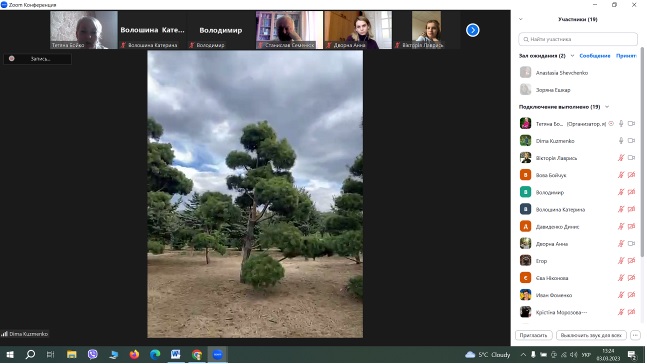Collapse the connected participants section chevron
The width and height of the screenshot is (647, 364).
click(607, 107)
